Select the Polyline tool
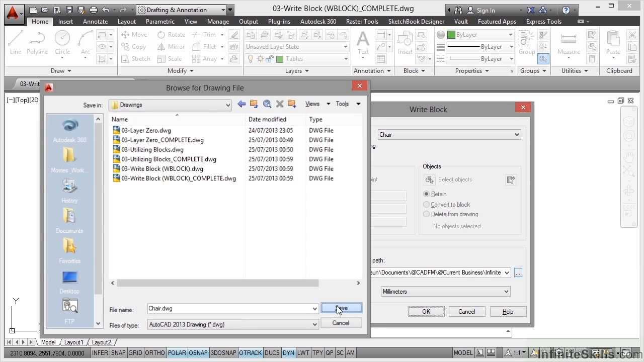644x362 pixels. point(37,42)
